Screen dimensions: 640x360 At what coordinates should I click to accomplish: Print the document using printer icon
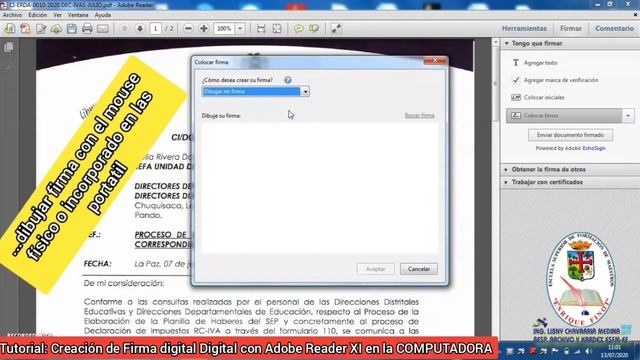coord(87,29)
